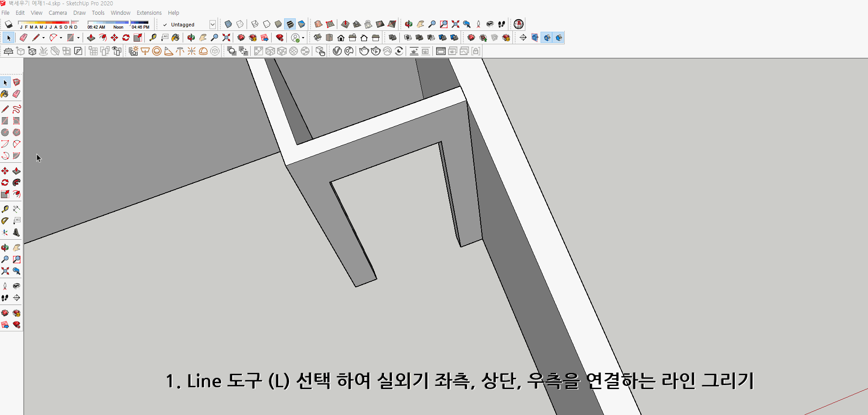Toggle the X-ray face style

pos(228,24)
